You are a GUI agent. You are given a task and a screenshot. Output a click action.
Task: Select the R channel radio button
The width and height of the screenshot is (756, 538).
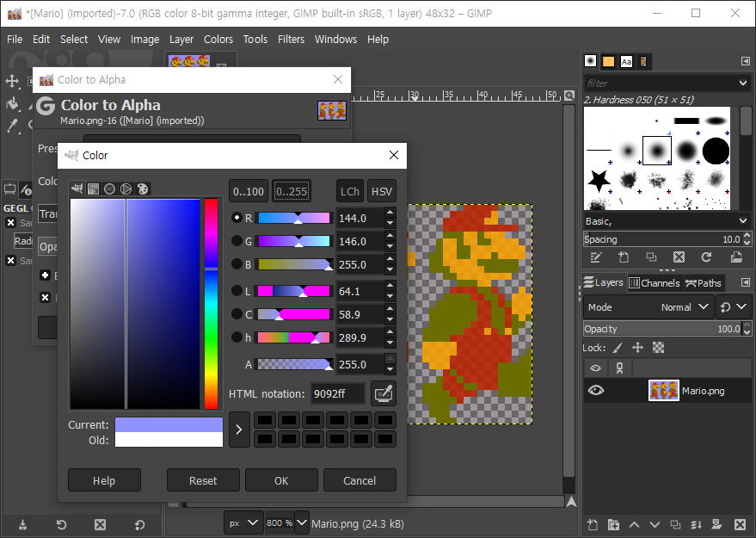point(237,218)
